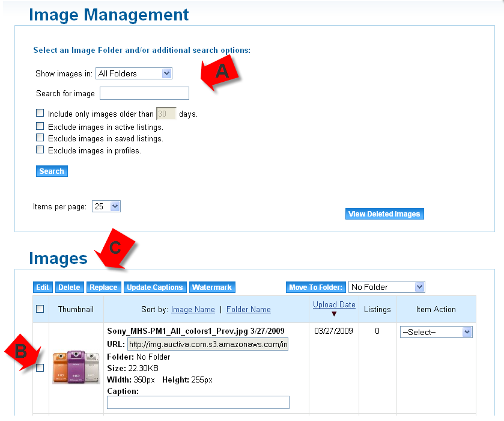Click View Deleted Images

tap(384, 214)
